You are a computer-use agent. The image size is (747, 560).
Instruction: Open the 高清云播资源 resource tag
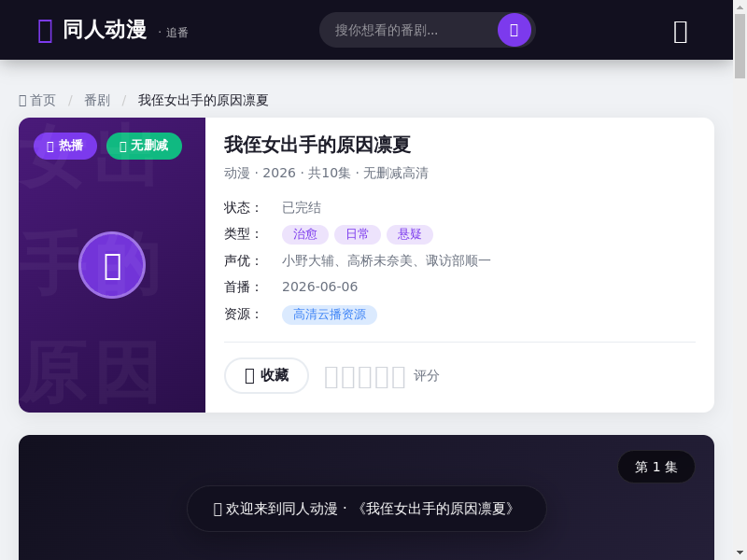click(x=330, y=315)
